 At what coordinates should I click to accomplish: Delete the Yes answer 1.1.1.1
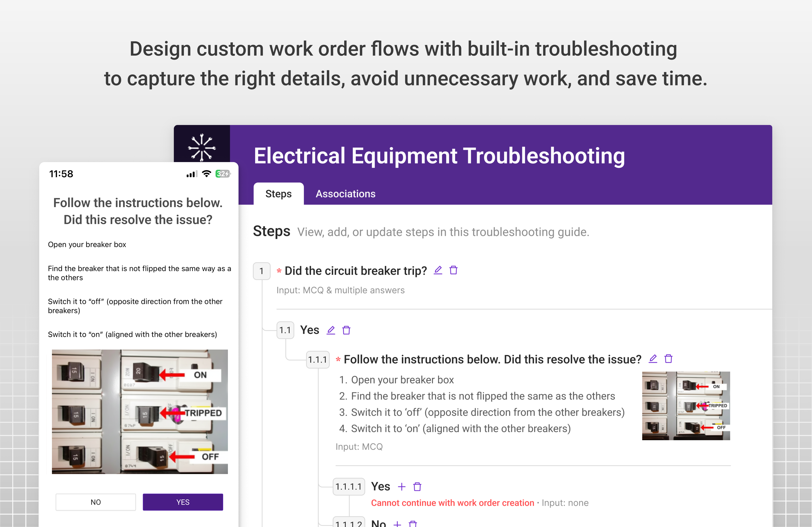pyautogui.click(x=417, y=486)
